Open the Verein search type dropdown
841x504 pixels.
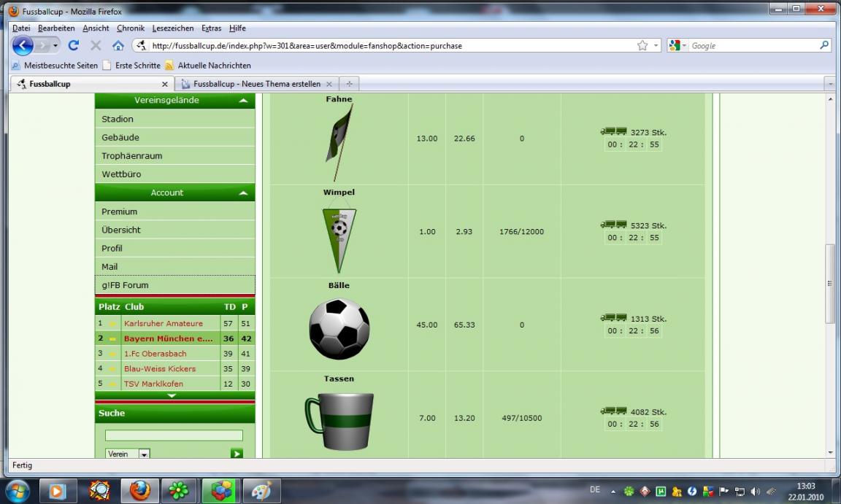[x=143, y=454]
